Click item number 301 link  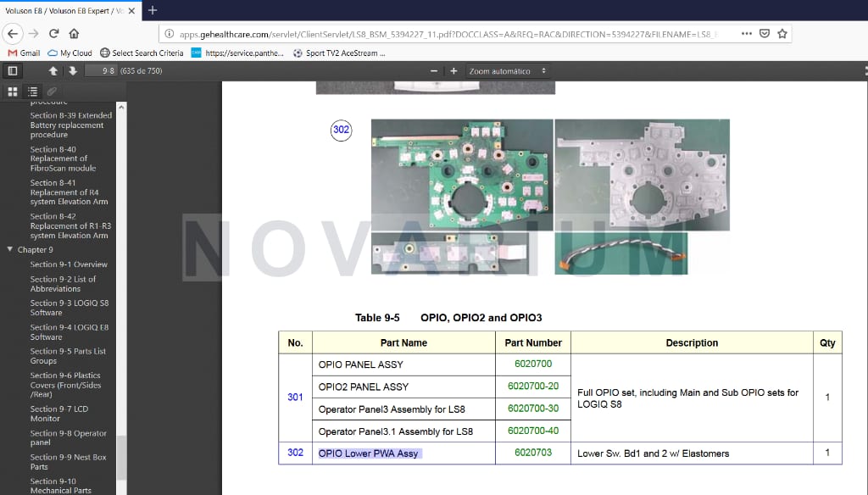[x=295, y=398]
